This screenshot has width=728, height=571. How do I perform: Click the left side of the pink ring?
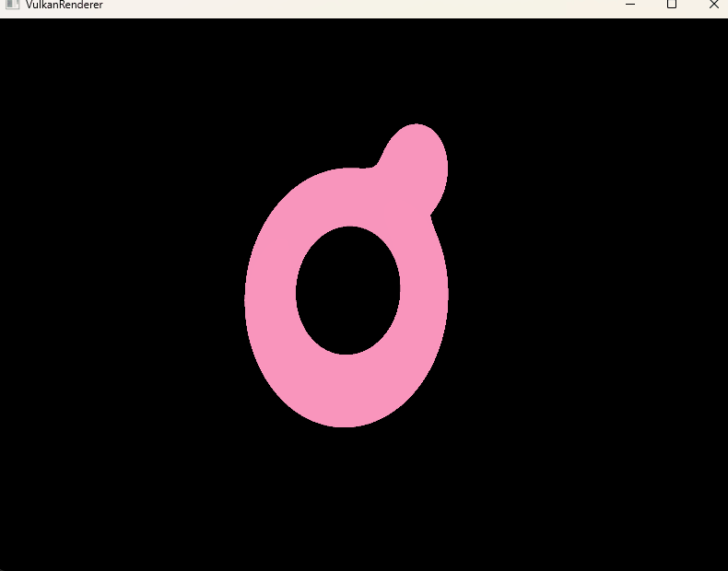270,297
